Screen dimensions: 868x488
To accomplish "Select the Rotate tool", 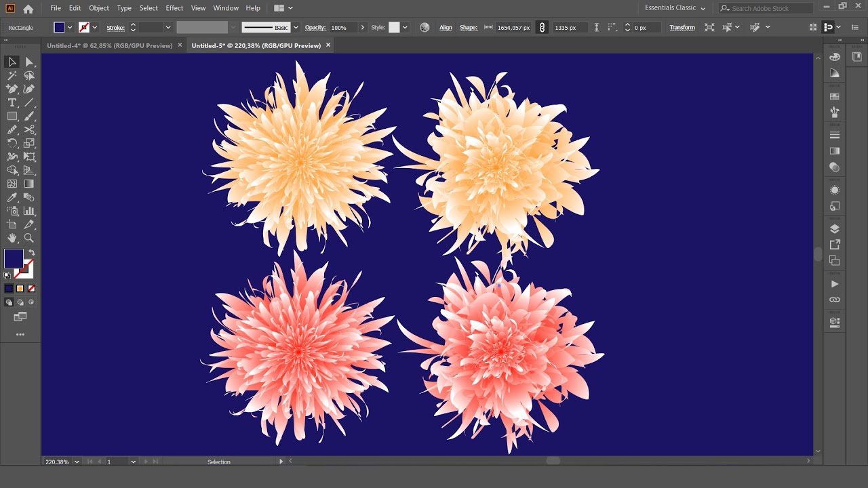I will click(12, 143).
